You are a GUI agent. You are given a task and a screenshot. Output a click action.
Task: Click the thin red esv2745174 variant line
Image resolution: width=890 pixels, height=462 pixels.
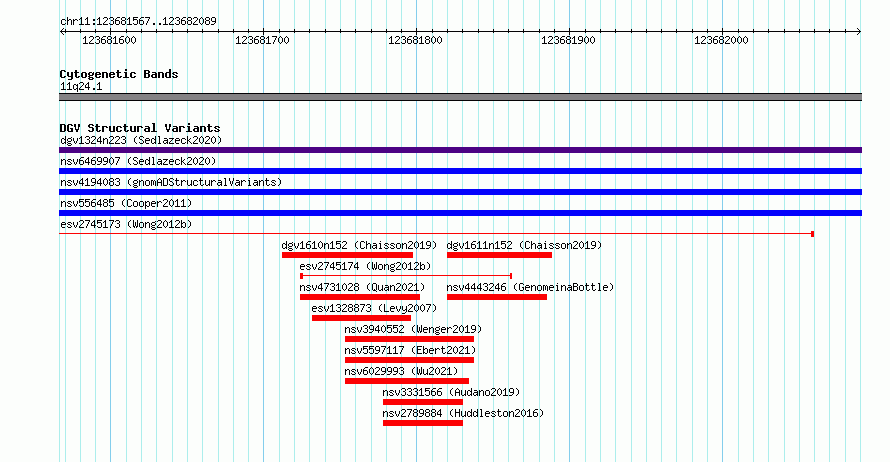406,276
